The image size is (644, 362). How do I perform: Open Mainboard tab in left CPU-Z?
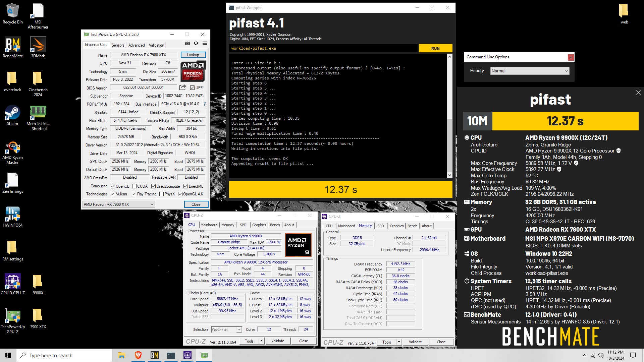click(209, 225)
